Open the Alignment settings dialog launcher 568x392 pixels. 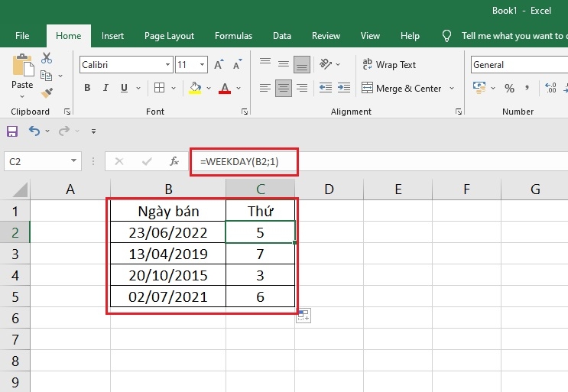click(459, 112)
